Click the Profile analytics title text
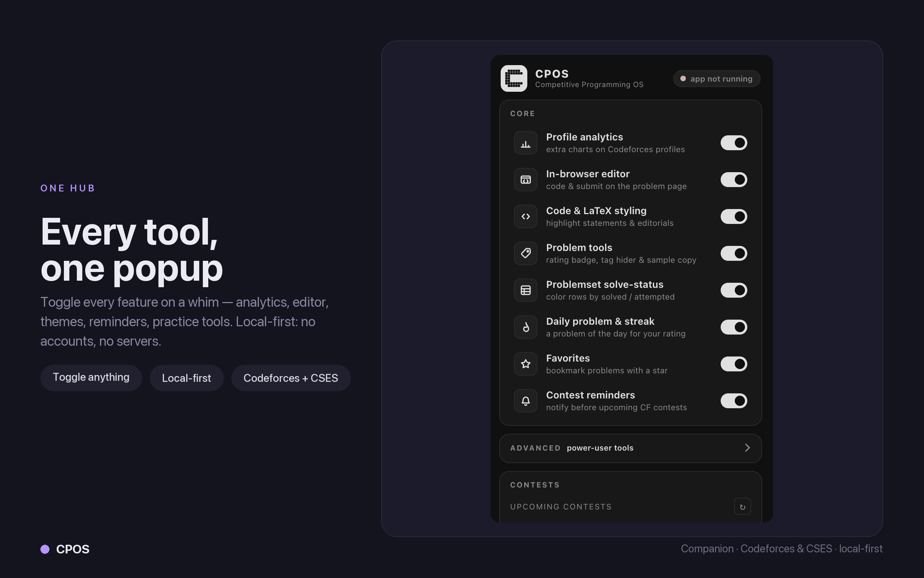 584,137
